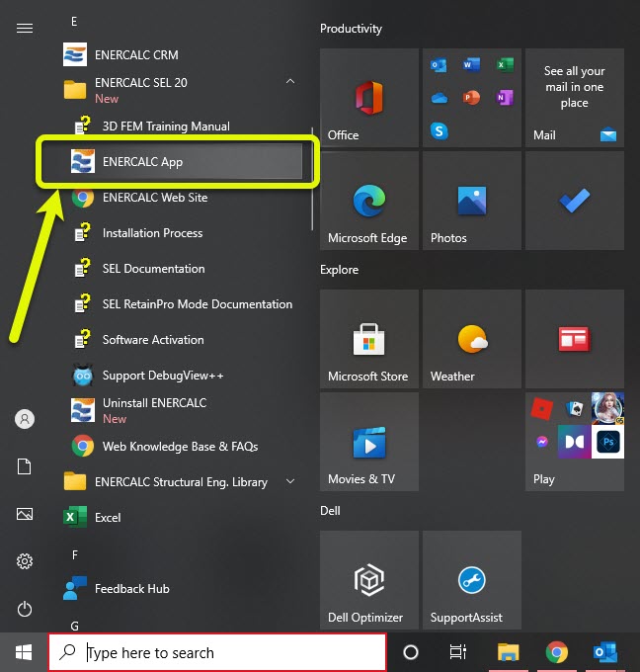Open Word in the Office apps tile
This screenshot has width=640, height=672.
[471, 64]
